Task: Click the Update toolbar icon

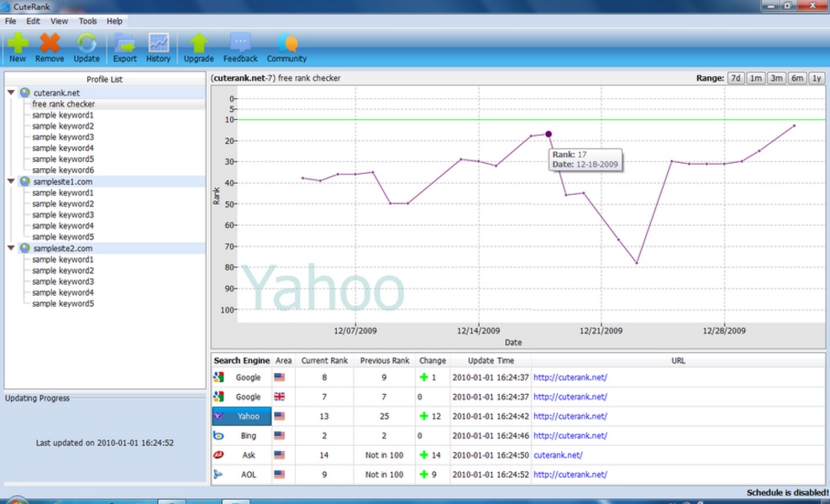Action: pos(87,44)
